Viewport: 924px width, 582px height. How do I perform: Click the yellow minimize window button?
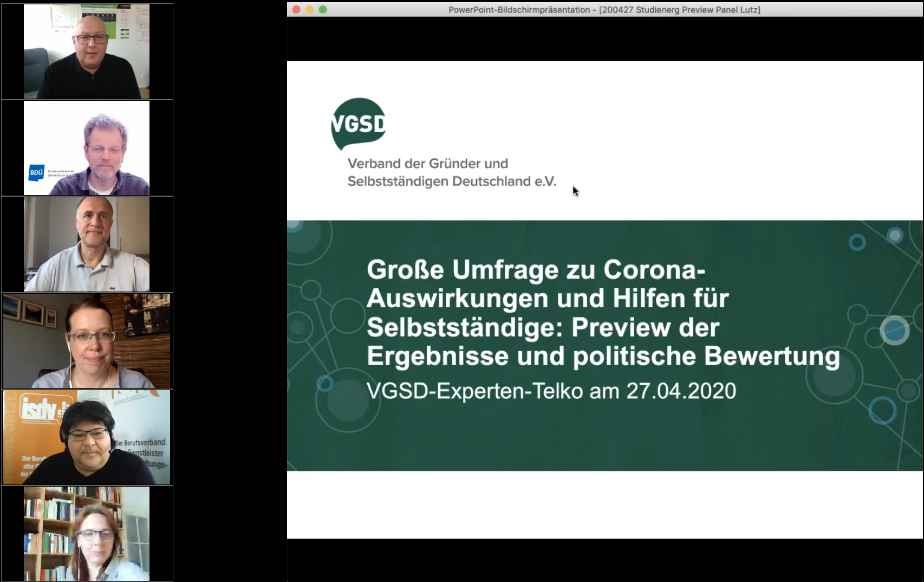pyautogui.click(x=310, y=9)
